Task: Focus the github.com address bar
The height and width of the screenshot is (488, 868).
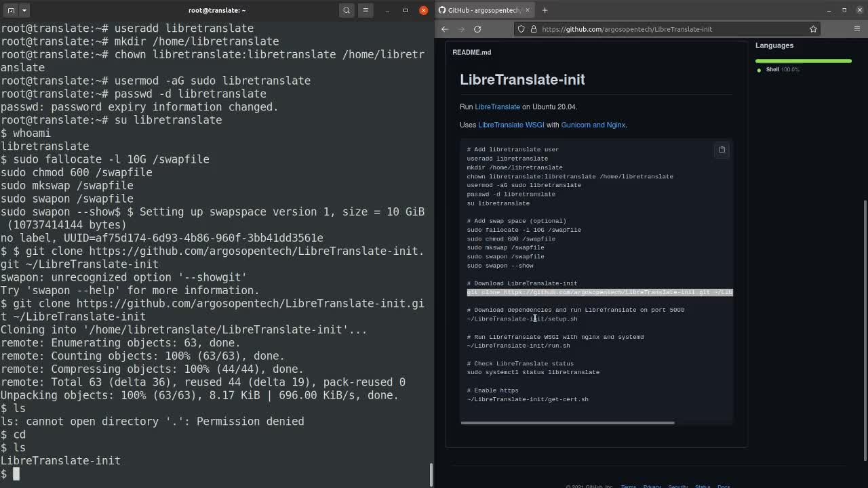Action: [667, 29]
